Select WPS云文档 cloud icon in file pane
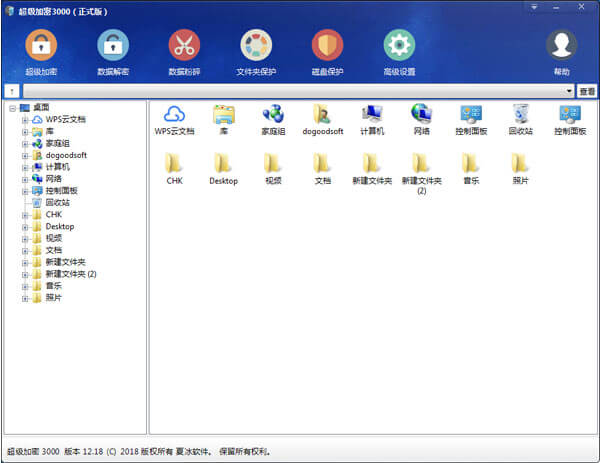 (174, 120)
